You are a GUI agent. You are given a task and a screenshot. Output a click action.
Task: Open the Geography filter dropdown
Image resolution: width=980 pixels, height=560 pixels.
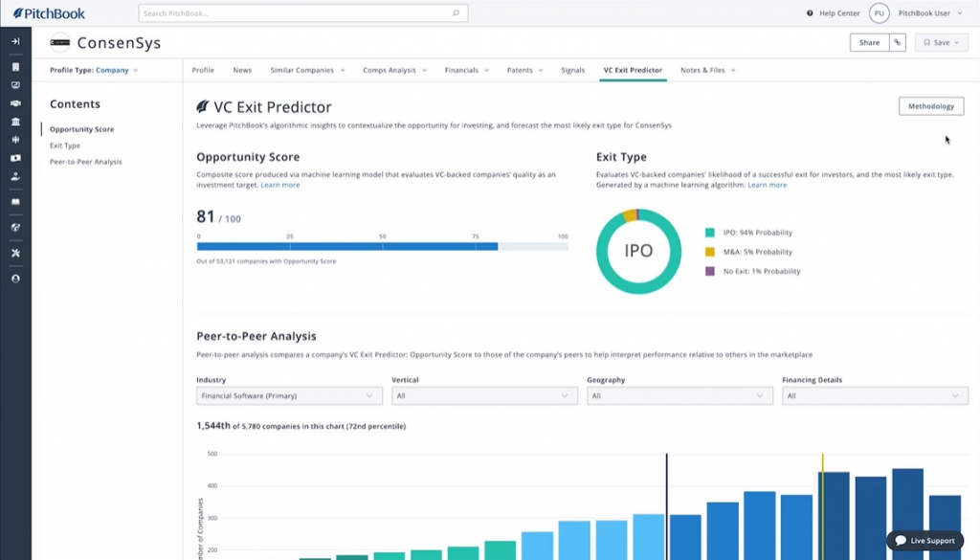(x=679, y=395)
